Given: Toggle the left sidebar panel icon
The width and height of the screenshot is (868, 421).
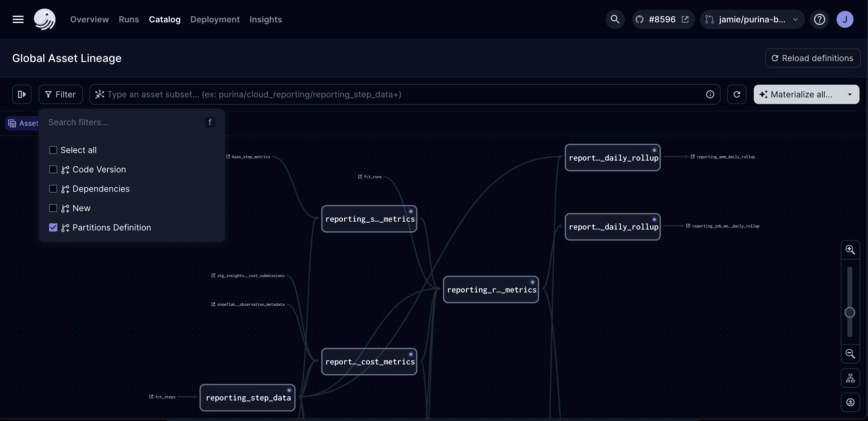Looking at the screenshot, I should point(22,94).
